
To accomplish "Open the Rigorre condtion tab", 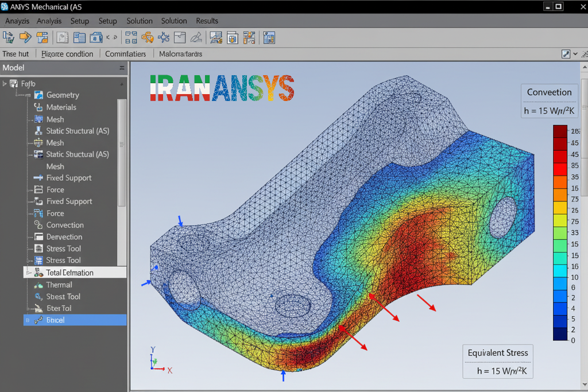I will 67,54.
